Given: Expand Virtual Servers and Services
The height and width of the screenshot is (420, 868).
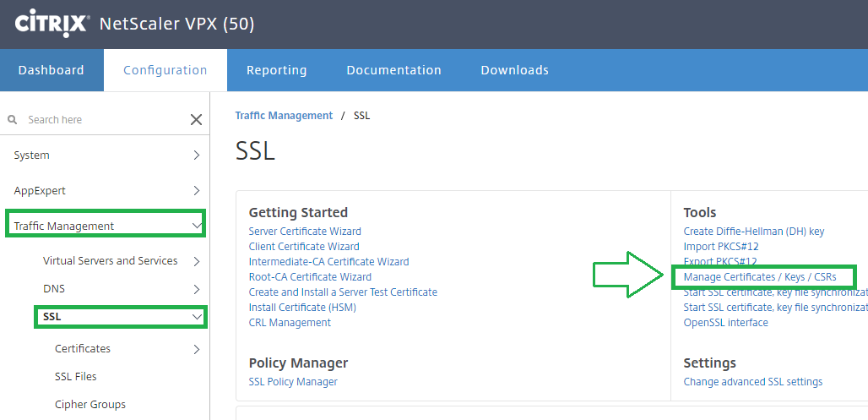Looking at the screenshot, I should 196,261.
